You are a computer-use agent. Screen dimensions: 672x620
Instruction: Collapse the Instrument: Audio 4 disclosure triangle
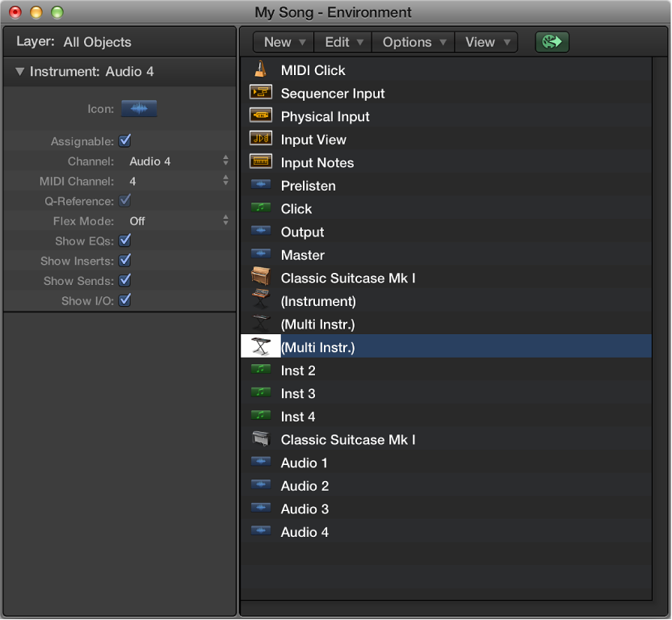[19, 71]
